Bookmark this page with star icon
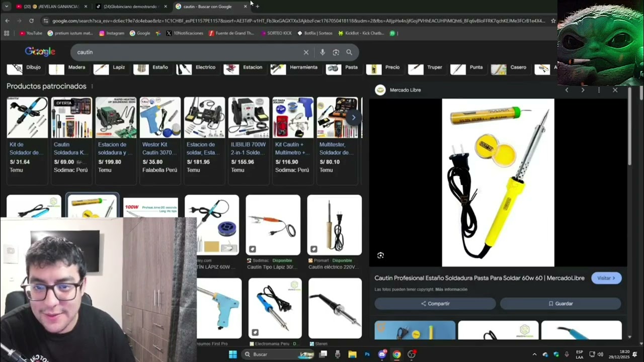The width and height of the screenshot is (644, 362). pos(553,21)
